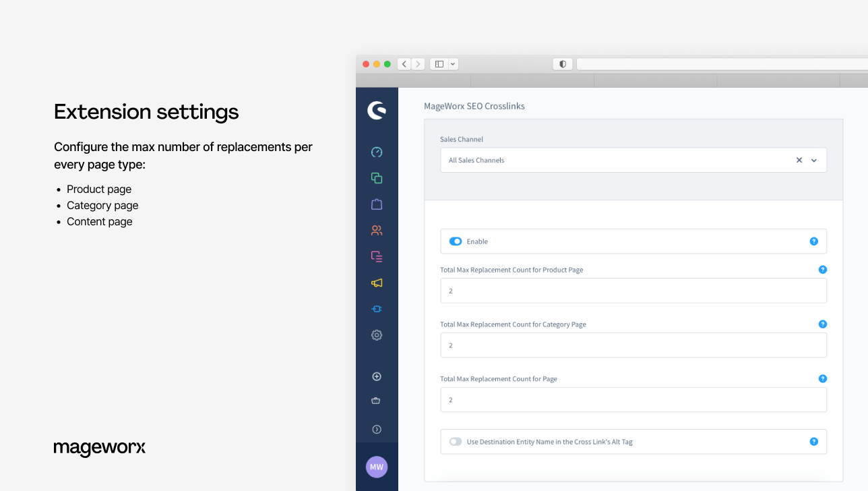Go back in the browser
Screen dimensions: 868x491
pos(404,64)
